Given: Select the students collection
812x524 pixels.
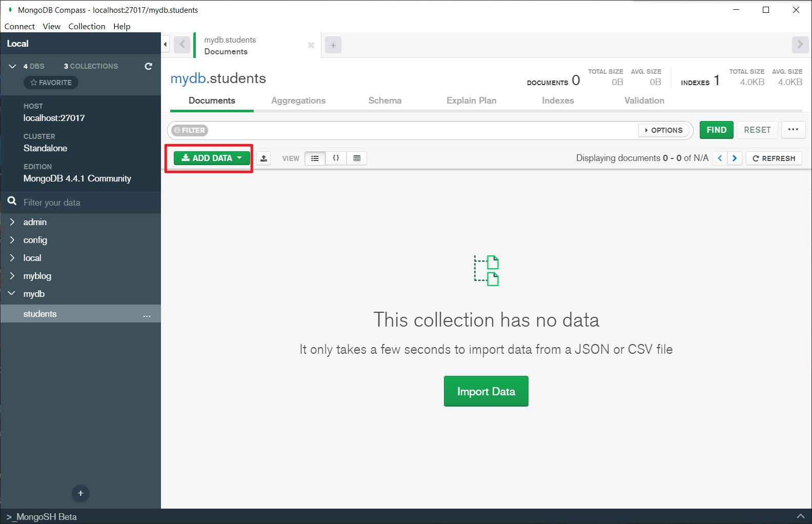Looking at the screenshot, I should pyautogui.click(x=80, y=314).
